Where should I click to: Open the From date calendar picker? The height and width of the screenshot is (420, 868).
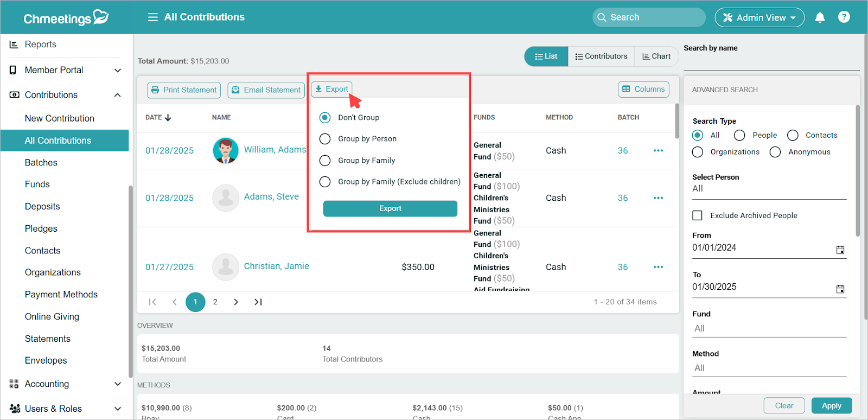click(x=840, y=250)
